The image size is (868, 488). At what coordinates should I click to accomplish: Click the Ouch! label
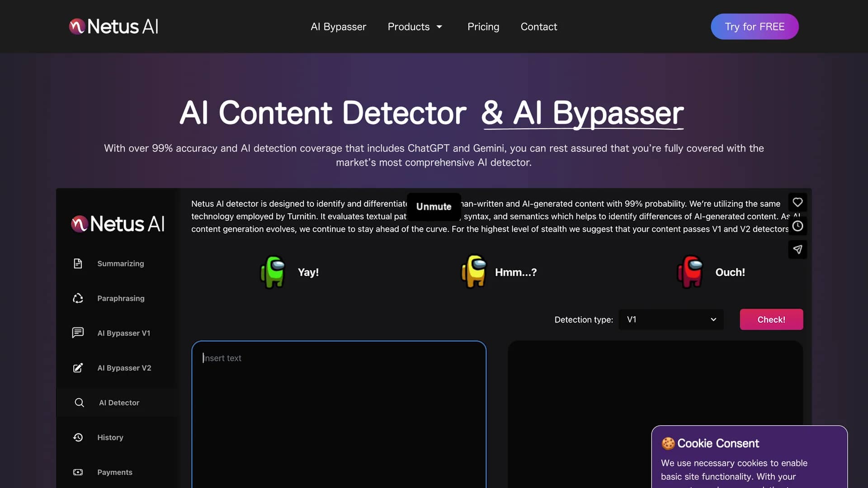click(x=730, y=272)
